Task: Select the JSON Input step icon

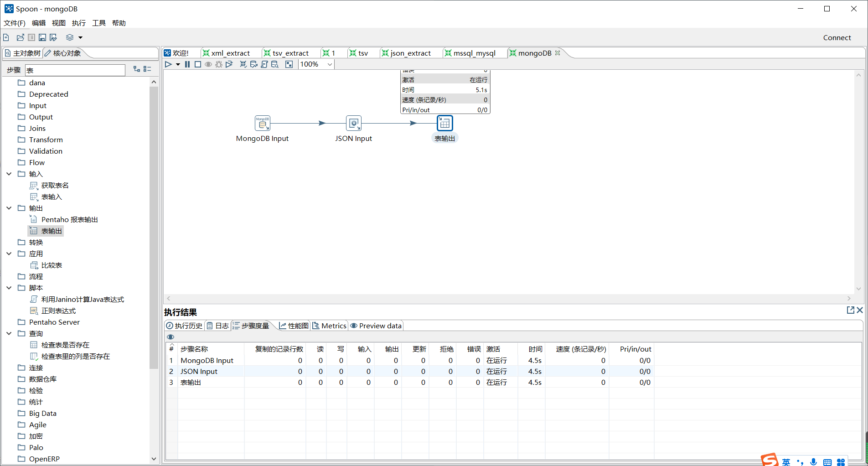Action: pyautogui.click(x=354, y=123)
